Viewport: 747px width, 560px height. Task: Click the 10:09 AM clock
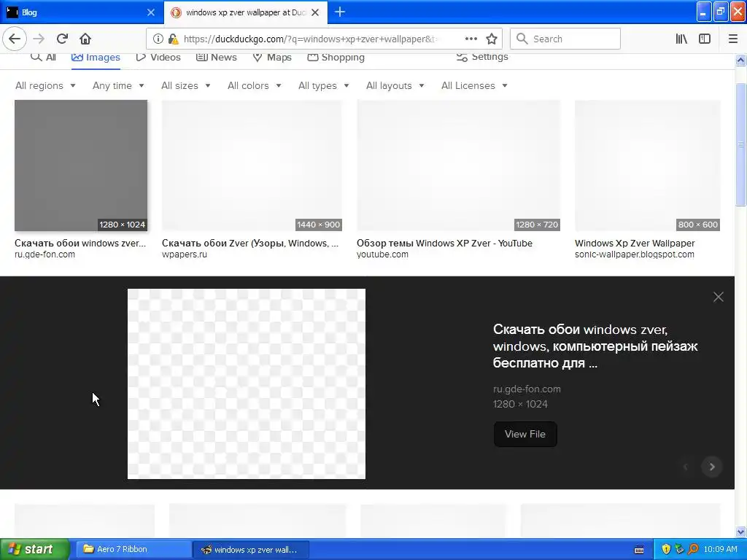(x=720, y=549)
